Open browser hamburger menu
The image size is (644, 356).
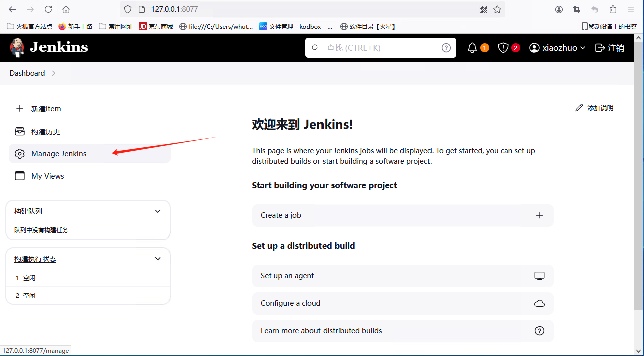coord(631,9)
